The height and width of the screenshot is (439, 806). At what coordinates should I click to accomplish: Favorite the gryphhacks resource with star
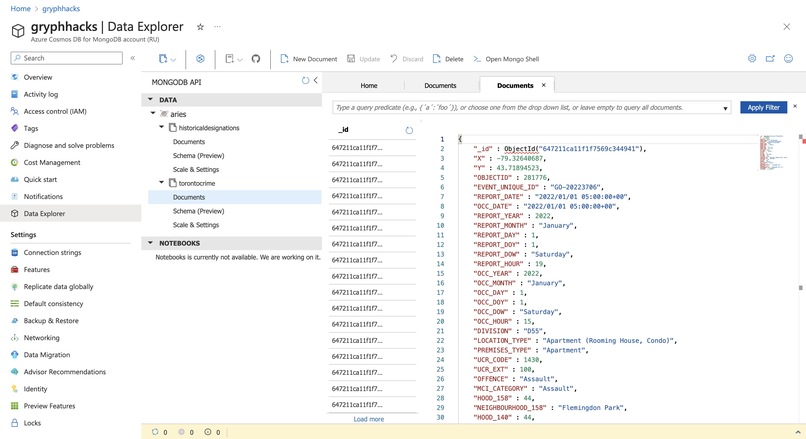[x=200, y=27]
